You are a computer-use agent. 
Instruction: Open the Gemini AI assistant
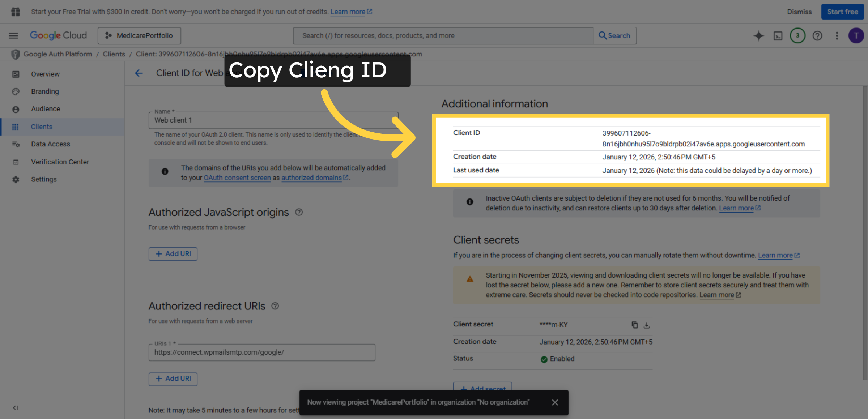[x=759, y=35]
